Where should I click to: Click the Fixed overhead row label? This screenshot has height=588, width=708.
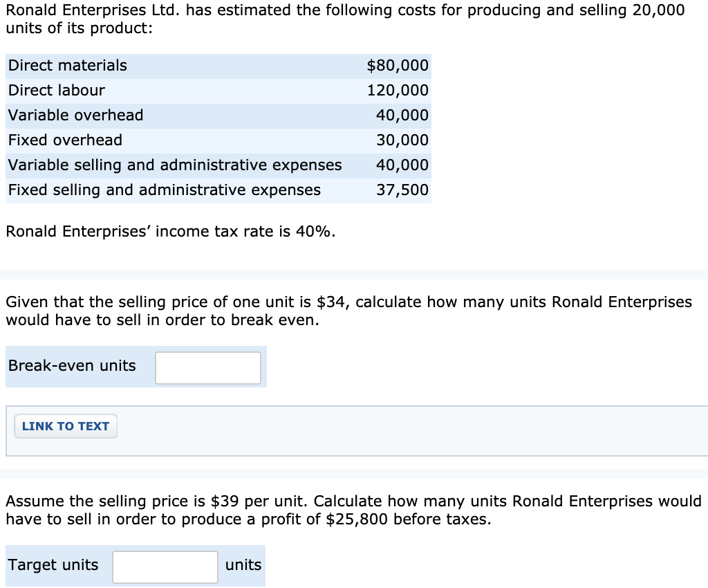pyautogui.click(x=65, y=140)
